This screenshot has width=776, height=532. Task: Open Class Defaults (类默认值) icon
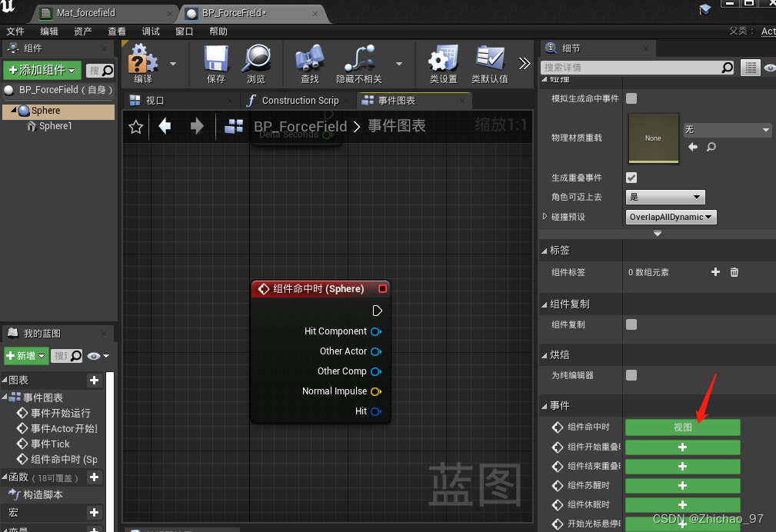point(489,58)
